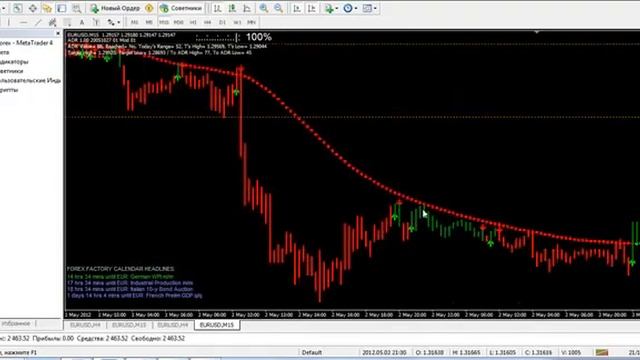The height and width of the screenshot is (360, 640).
Task: Toggle the Terminal panel icon
Action: [62, 8]
